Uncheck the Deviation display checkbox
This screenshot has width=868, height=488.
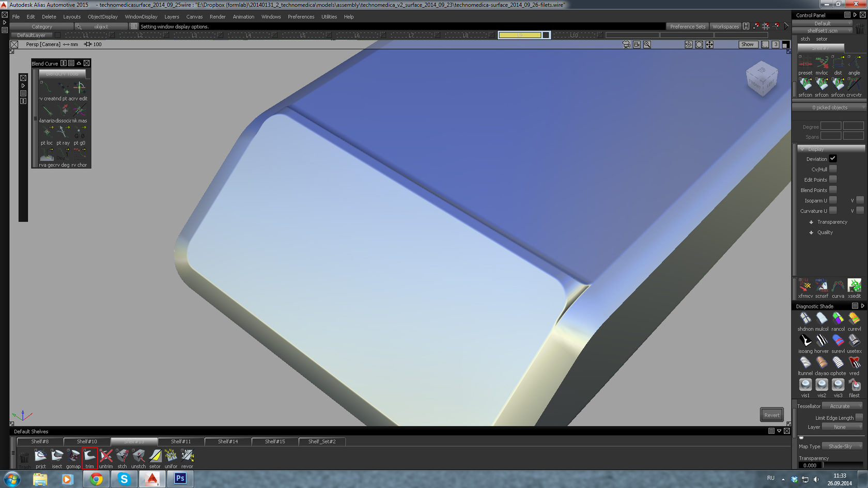click(833, 159)
